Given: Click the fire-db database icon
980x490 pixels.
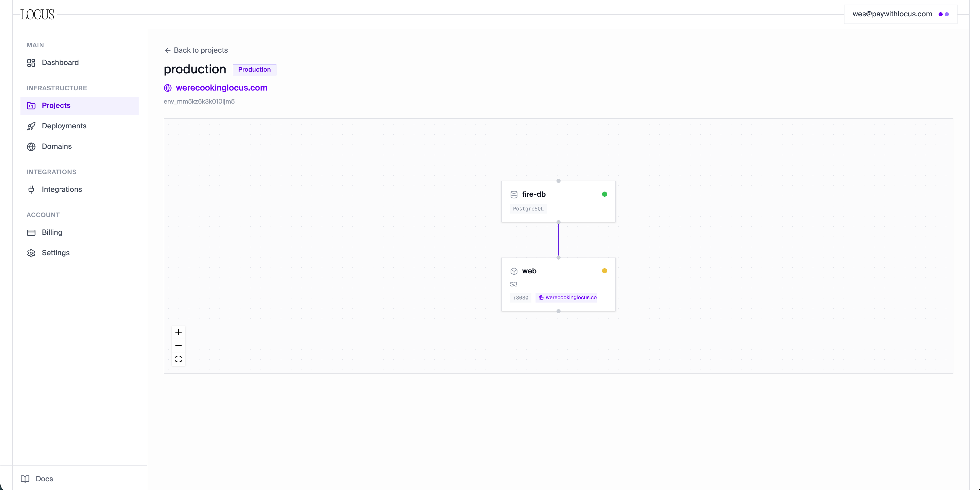Looking at the screenshot, I should pos(514,194).
